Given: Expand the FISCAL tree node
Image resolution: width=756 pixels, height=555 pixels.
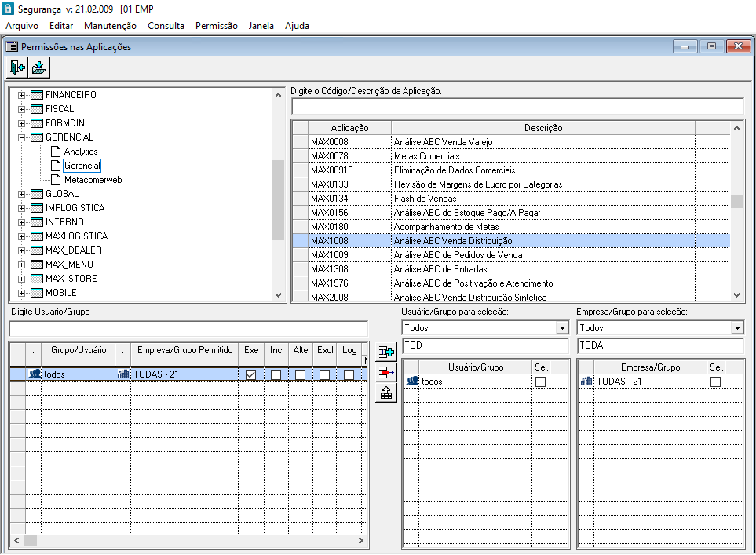Looking at the screenshot, I should pyautogui.click(x=21, y=109).
